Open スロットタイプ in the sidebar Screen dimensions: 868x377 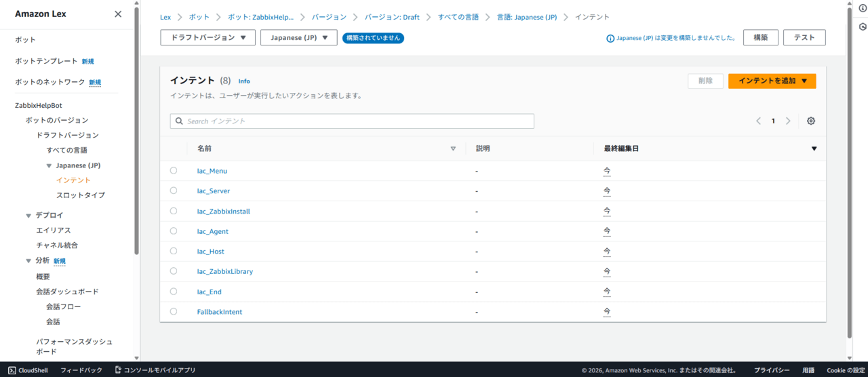click(x=80, y=195)
